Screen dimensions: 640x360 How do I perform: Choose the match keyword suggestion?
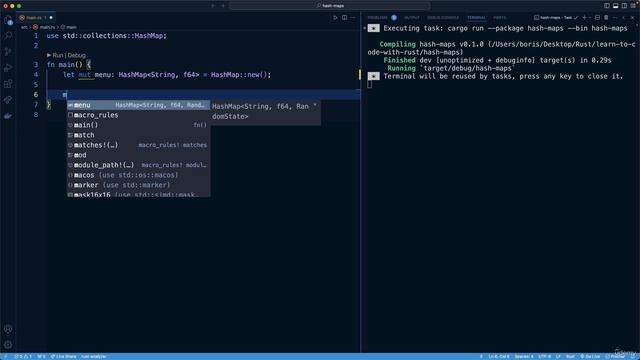coord(139,135)
